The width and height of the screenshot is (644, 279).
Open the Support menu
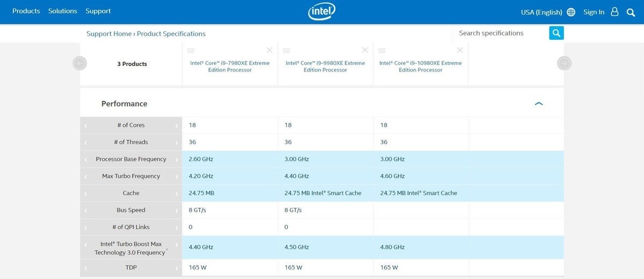[98, 11]
